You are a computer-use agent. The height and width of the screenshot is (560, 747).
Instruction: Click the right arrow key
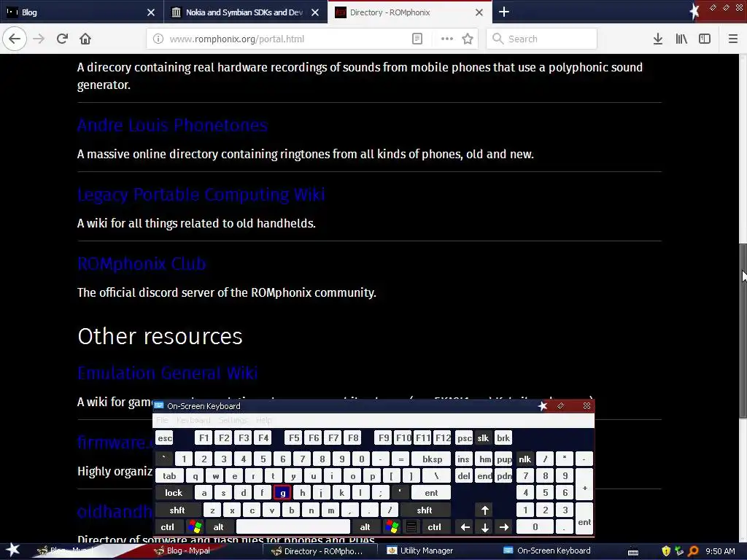tap(504, 527)
